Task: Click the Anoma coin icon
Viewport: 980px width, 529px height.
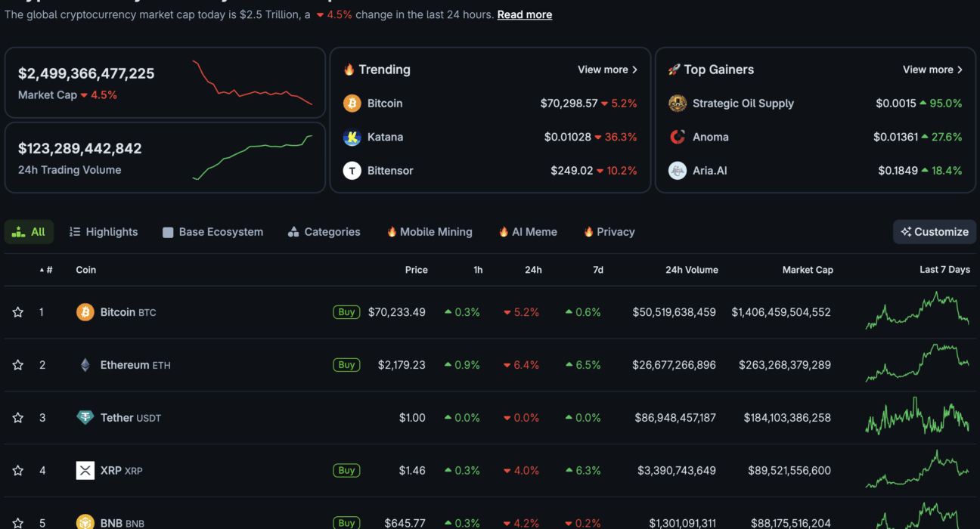Action: coord(678,138)
